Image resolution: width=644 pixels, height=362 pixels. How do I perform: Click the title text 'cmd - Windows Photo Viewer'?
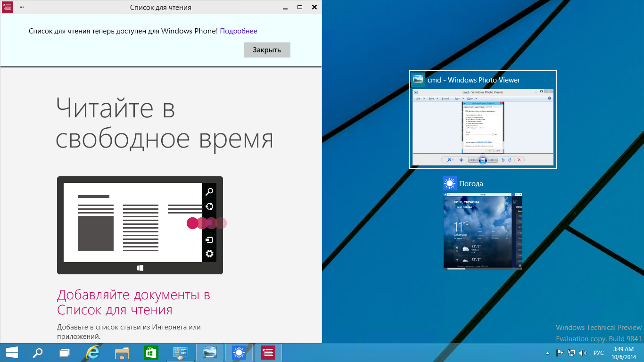coord(474,80)
